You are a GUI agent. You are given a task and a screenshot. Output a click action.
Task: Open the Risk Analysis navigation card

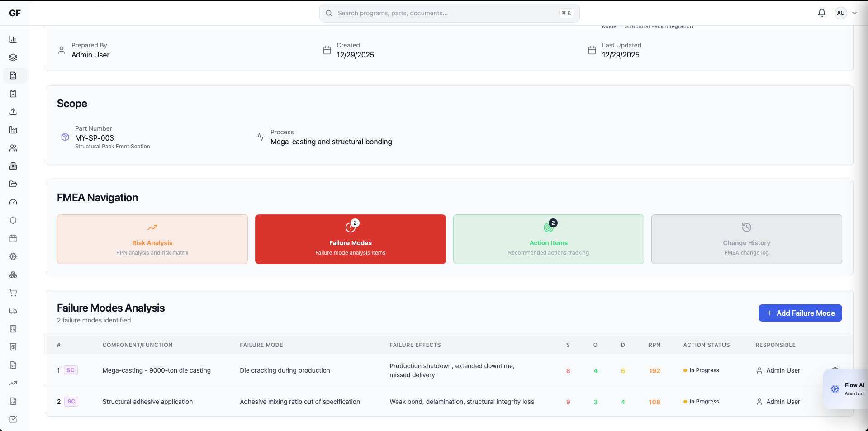click(152, 239)
